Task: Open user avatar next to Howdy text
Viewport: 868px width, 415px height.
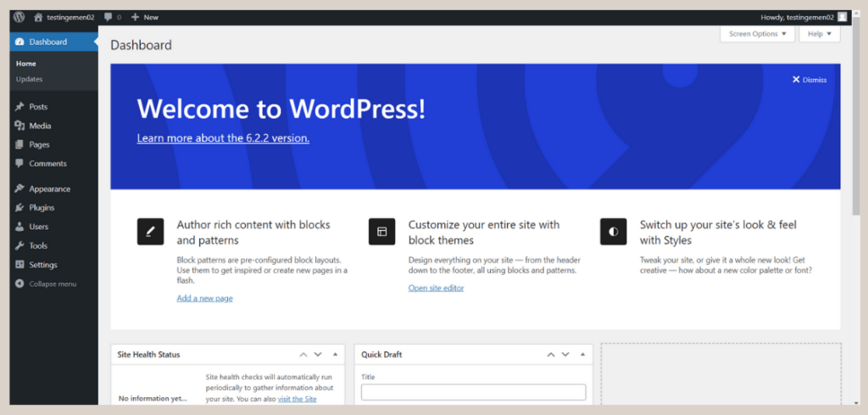Action: click(x=842, y=17)
